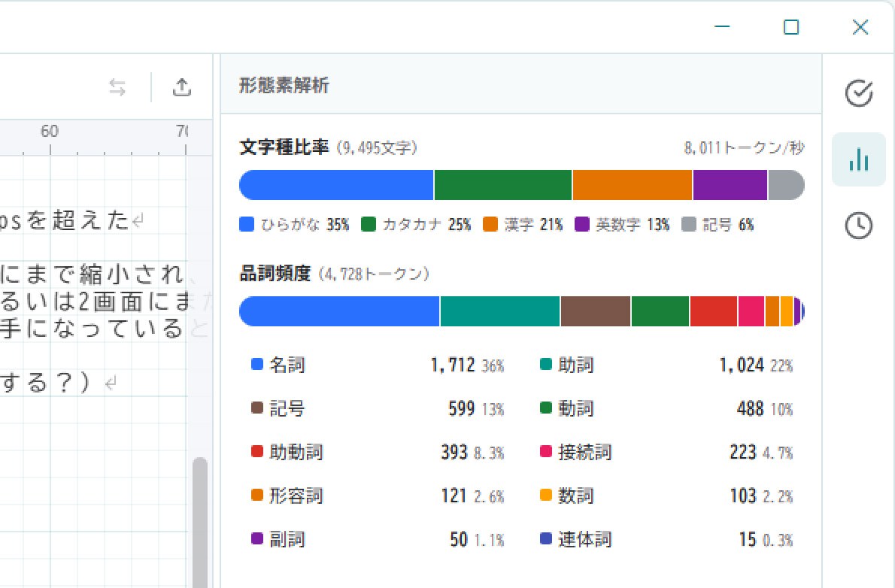Click the proofreading checkmark sidebar icon
This screenshot has height=588, width=895.
coord(858,93)
